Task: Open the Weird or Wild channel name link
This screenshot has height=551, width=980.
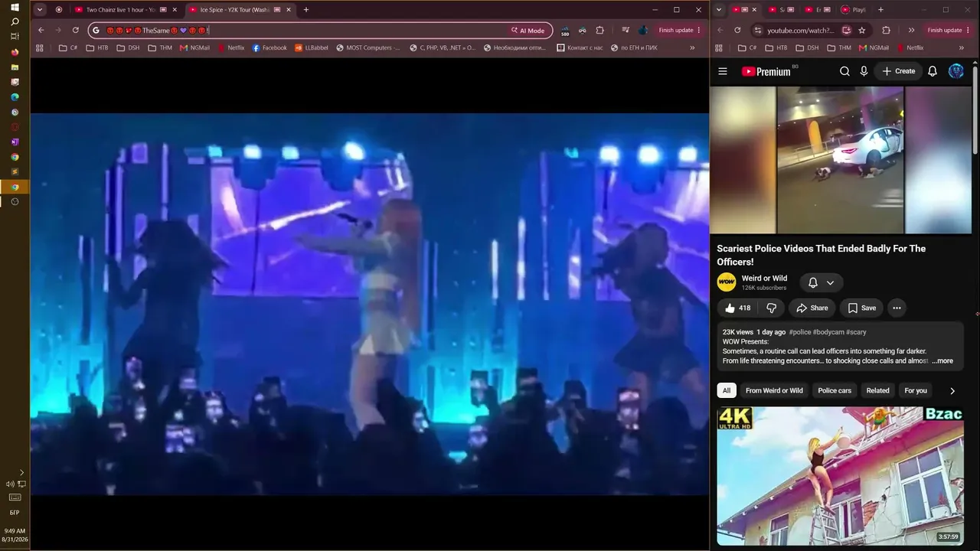Action: tap(764, 279)
